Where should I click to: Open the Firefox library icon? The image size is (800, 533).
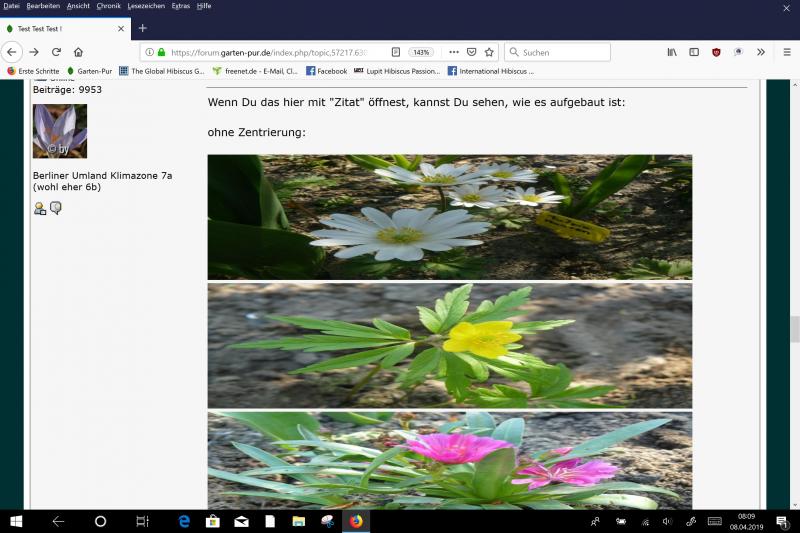coord(672,52)
